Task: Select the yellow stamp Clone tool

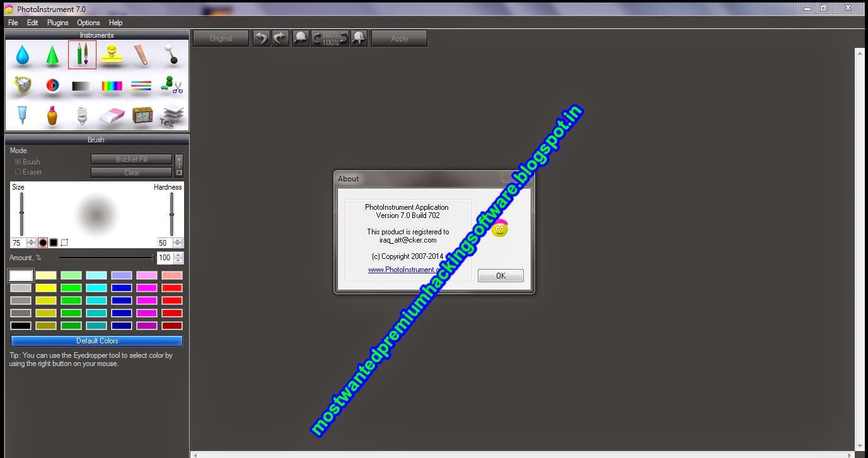Action: click(112, 55)
